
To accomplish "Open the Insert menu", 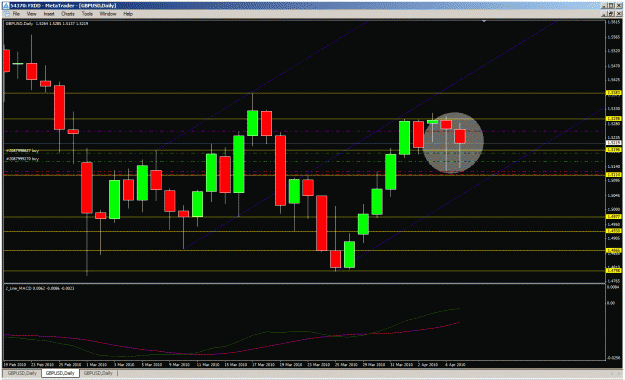I will coord(49,14).
